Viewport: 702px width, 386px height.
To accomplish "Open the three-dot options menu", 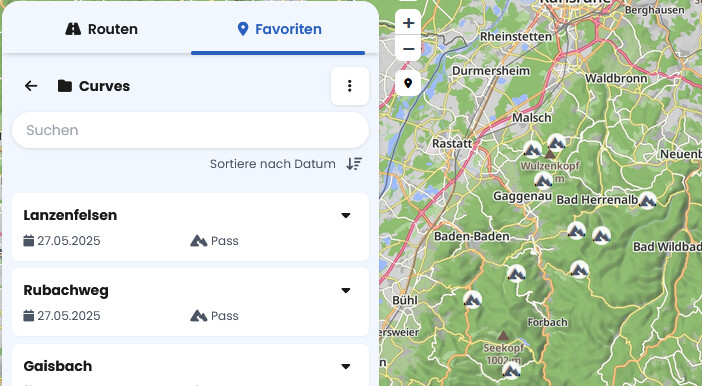I will coord(350,86).
